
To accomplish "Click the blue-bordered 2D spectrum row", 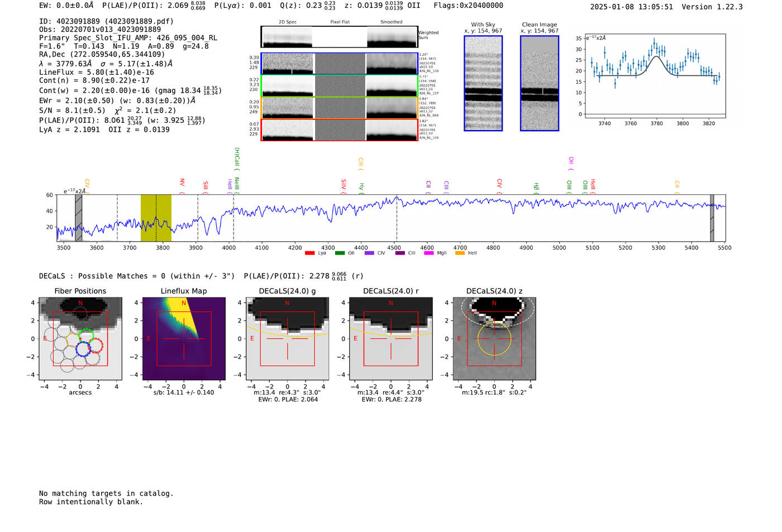I will click(339, 64).
